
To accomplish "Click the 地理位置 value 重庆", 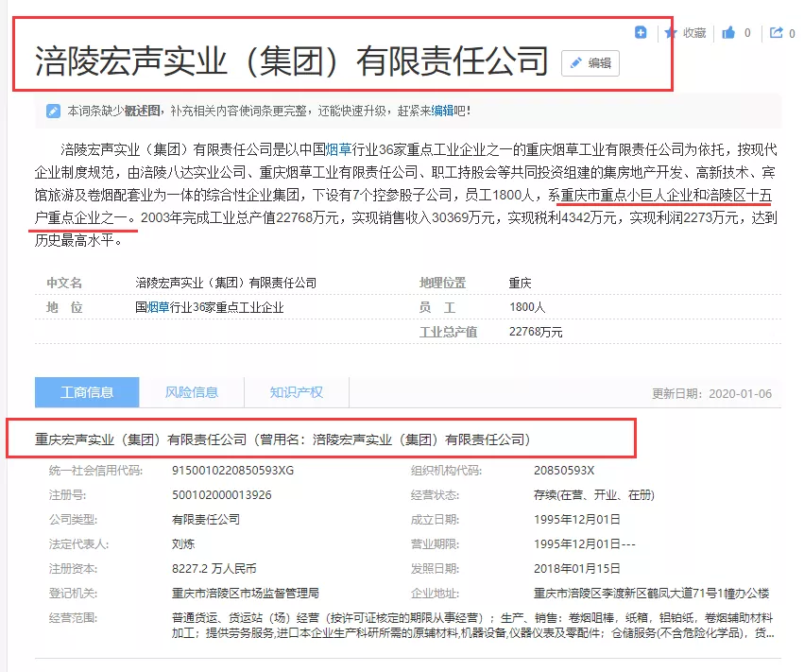I will pyautogui.click(x=520, y=283).
